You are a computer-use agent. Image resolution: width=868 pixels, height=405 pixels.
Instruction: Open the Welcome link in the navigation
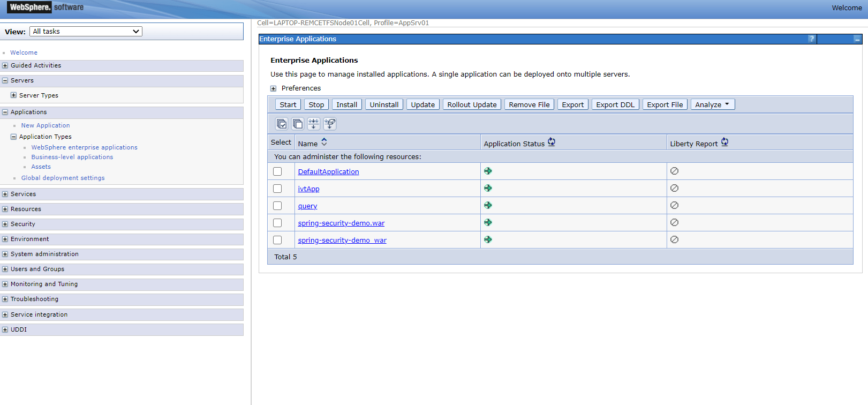pyautogui.click(x=24, y=52)
